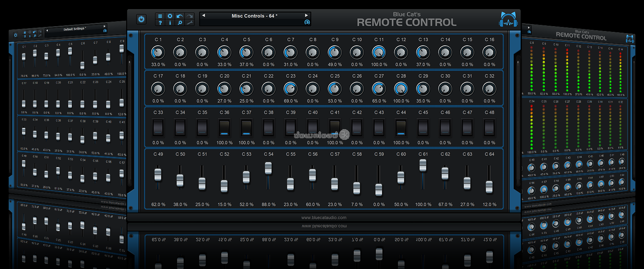Click the C 23 knob
644x269 pixels.
point(290,89)
